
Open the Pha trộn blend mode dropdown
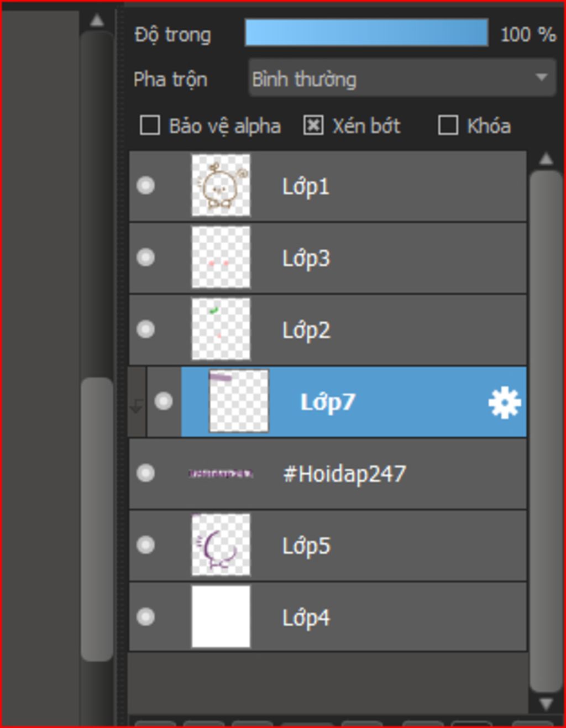[x=401, y=78]
